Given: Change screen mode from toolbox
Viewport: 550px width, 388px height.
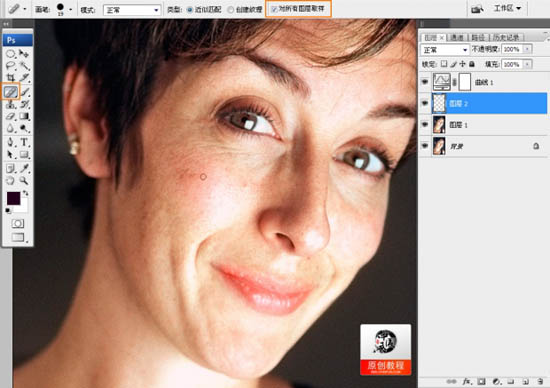Looking at the screenshot, I should click(18, 238).
